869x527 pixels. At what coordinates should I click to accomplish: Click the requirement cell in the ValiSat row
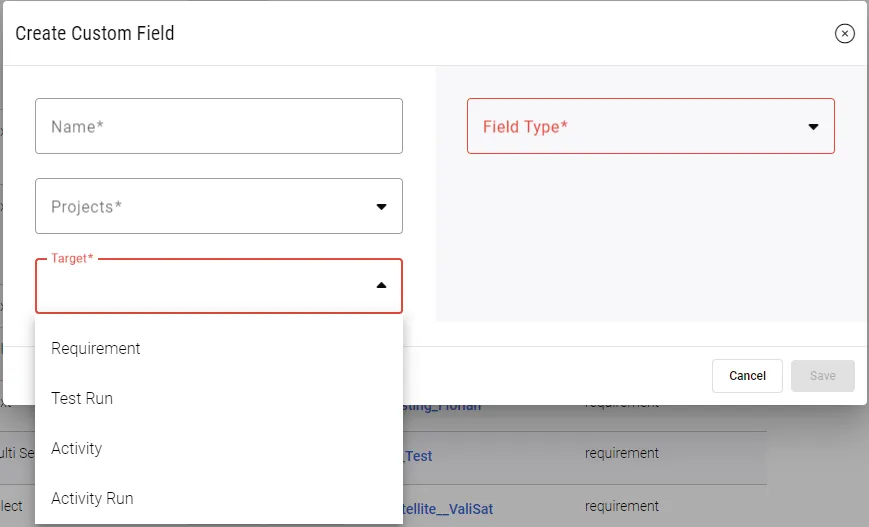tap(621, 506)
